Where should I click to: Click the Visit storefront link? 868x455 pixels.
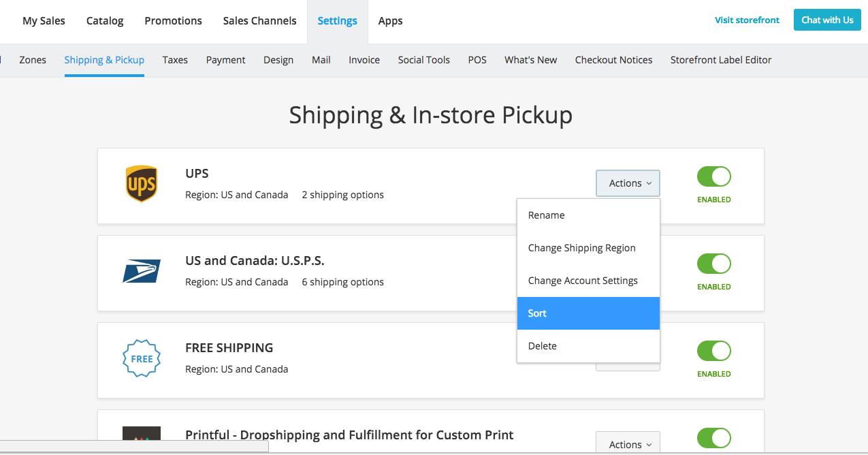(x=747, y=20)
